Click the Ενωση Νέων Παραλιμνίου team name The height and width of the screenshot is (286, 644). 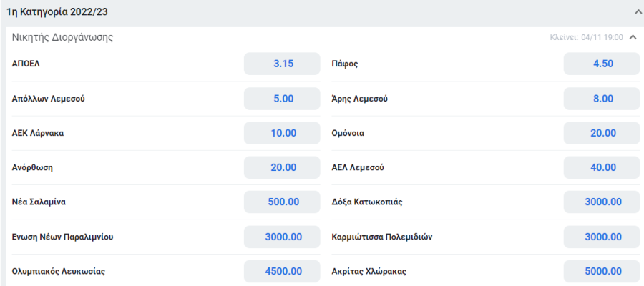pos(63,237)
